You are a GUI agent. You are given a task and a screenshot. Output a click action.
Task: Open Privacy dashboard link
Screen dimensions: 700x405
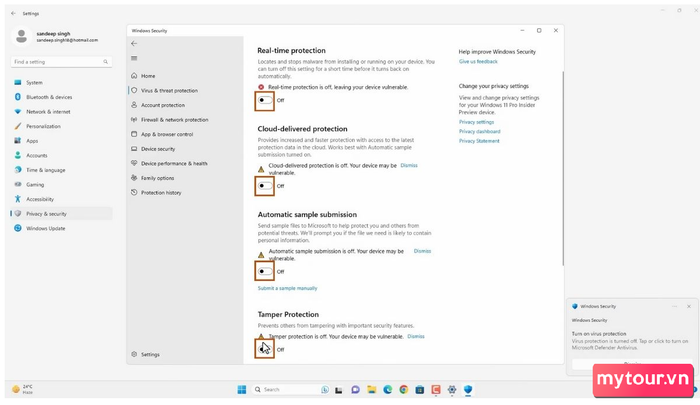[x=479, y=131]
